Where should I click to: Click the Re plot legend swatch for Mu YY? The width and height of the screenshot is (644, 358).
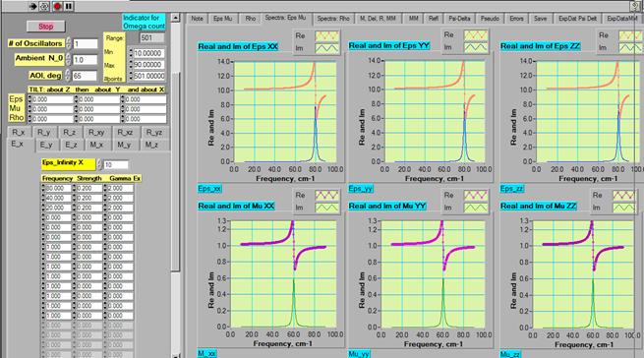pos(476,196)
